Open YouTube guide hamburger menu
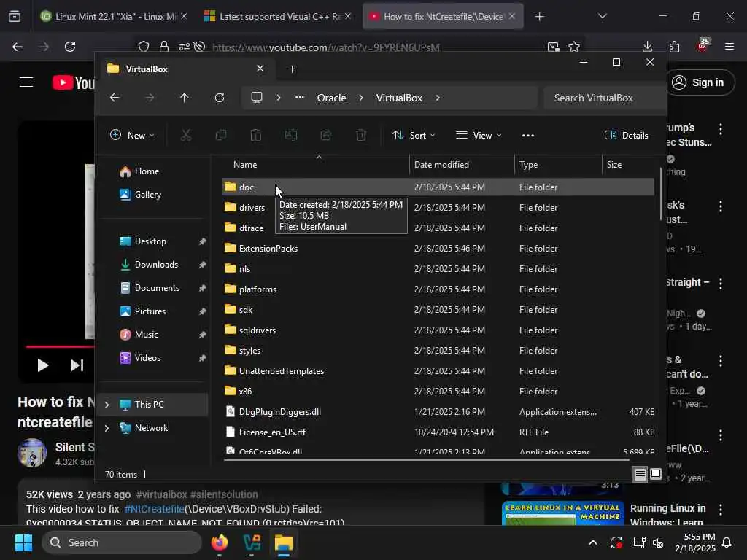This screenshot has width=747, height=560. 26,82
